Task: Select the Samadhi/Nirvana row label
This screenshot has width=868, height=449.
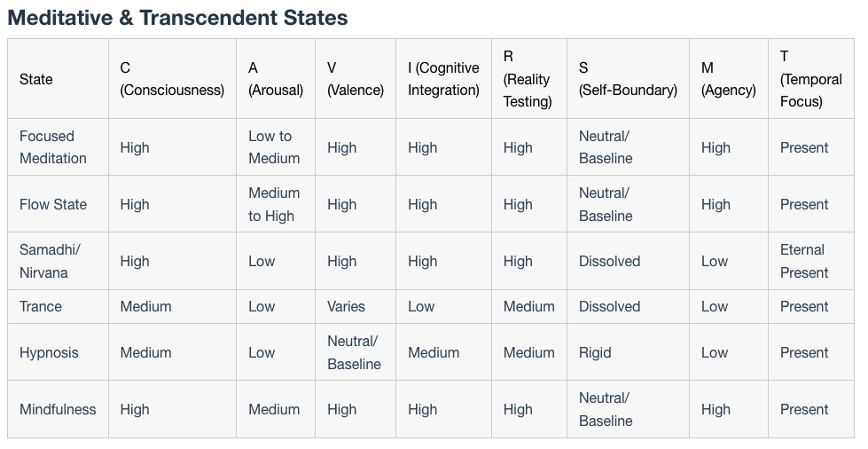Action: click(50, 261)
